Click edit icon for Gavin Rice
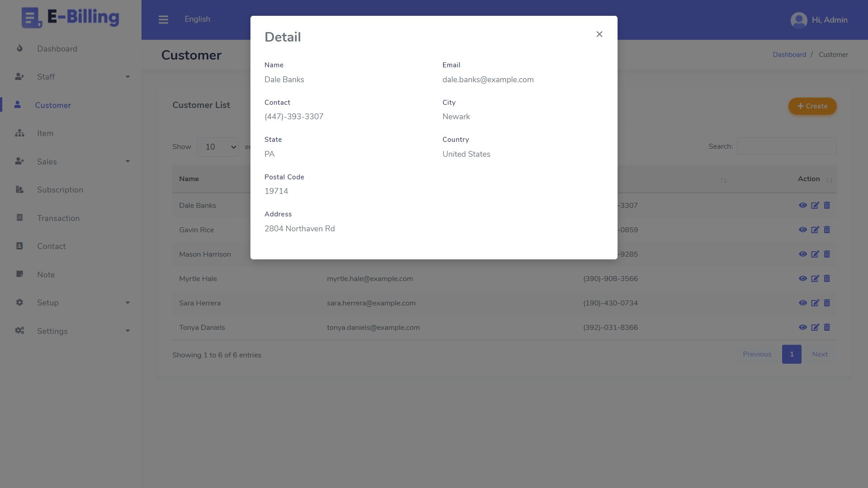 815,230
